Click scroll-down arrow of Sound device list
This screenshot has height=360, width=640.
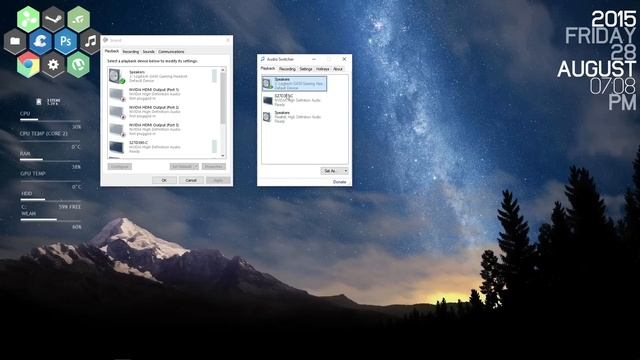click(223, 156)
